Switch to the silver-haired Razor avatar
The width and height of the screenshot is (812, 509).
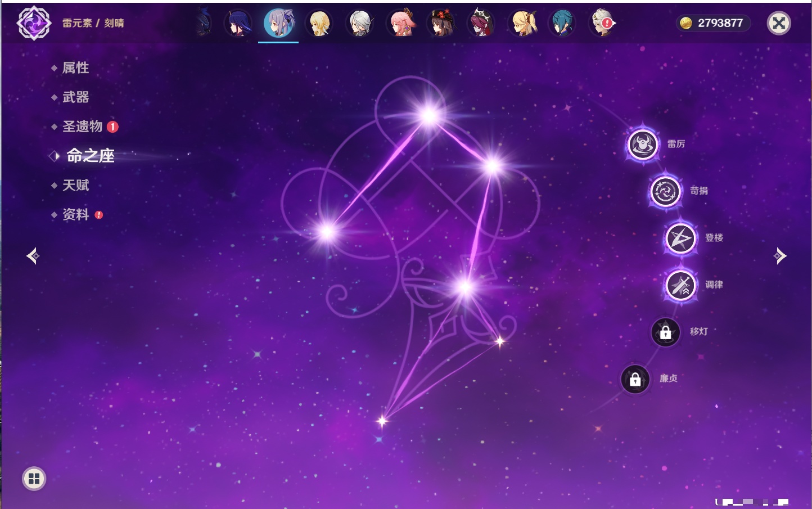(x=360, y=24)
